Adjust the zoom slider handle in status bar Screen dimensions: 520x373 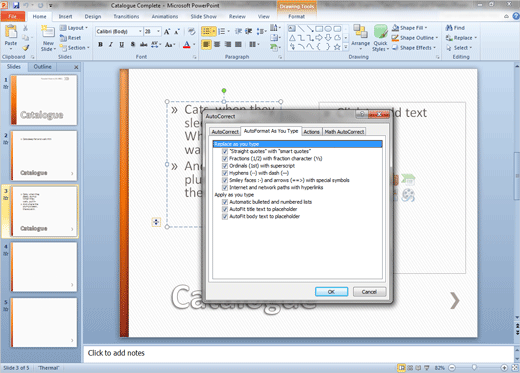(x=474, y=368)
